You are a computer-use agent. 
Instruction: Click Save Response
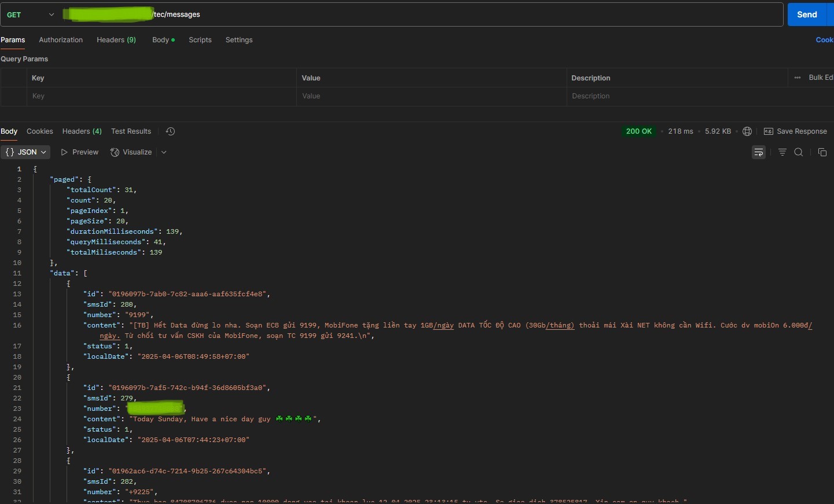(796, 131)
